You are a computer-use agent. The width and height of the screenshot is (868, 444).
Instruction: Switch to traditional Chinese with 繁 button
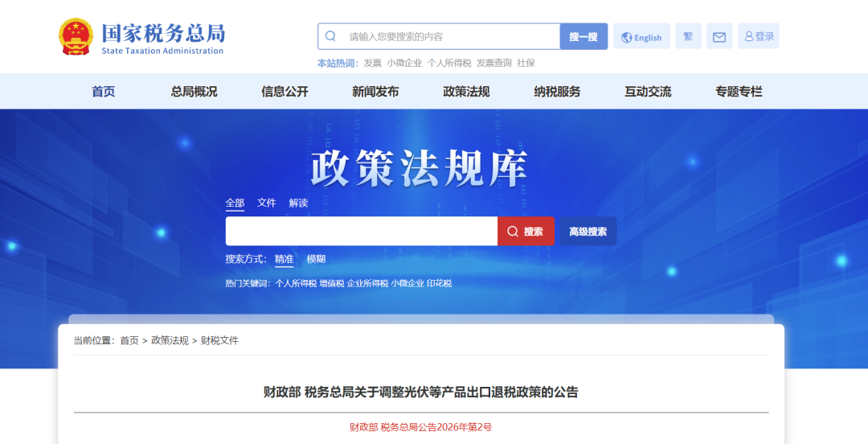coord(688,36)
